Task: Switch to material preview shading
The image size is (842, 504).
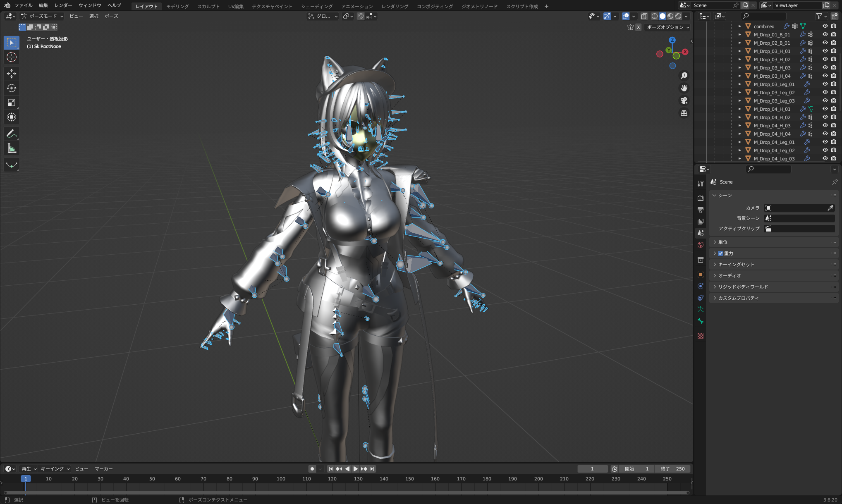Action: [x=670, y=16]
